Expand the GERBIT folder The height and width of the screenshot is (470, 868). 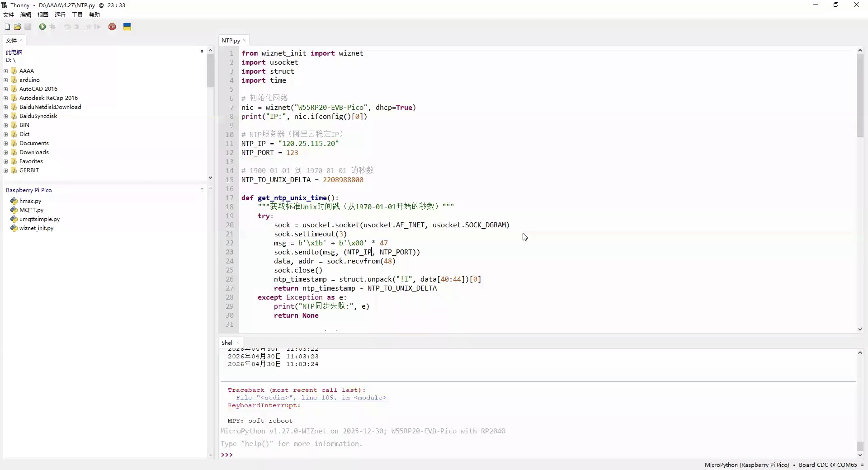click(x=6, y=170)
